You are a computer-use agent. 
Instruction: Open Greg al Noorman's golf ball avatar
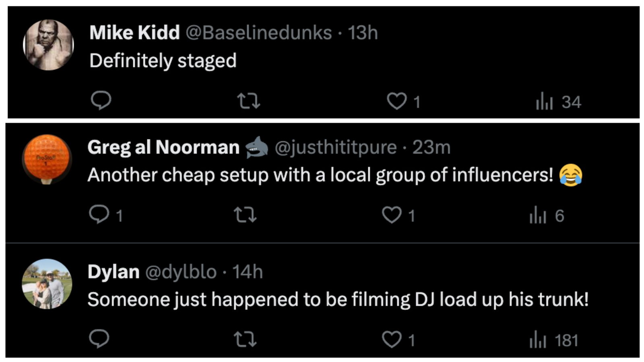47,159
